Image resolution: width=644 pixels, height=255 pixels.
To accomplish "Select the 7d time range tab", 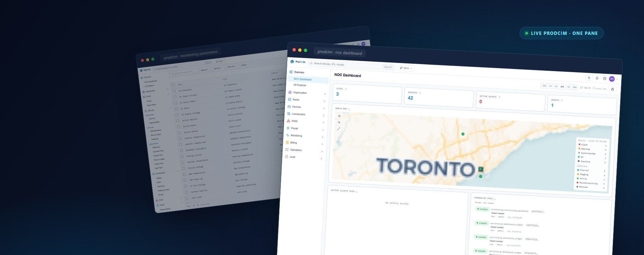I will [x=569, y=87].
